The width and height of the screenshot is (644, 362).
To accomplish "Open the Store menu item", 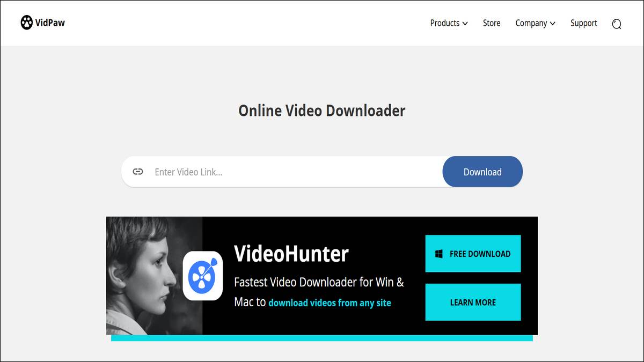I will coord(492,23).
